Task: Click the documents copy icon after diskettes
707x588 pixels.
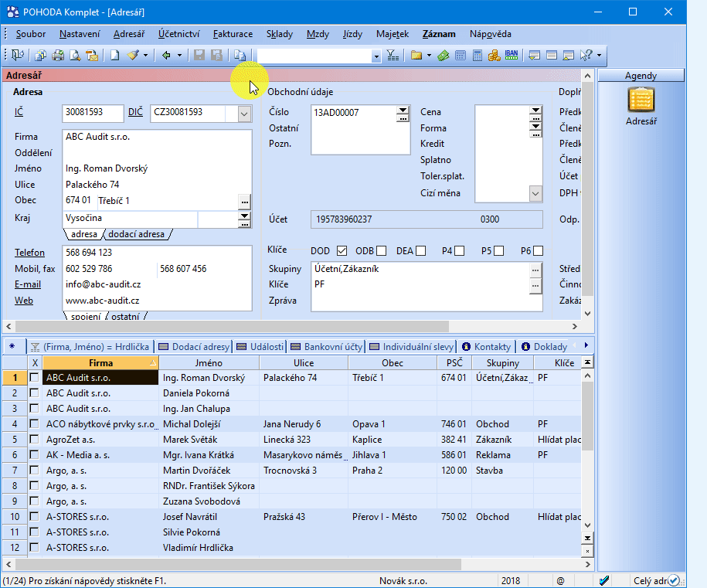Action: (x=240, y=56)
